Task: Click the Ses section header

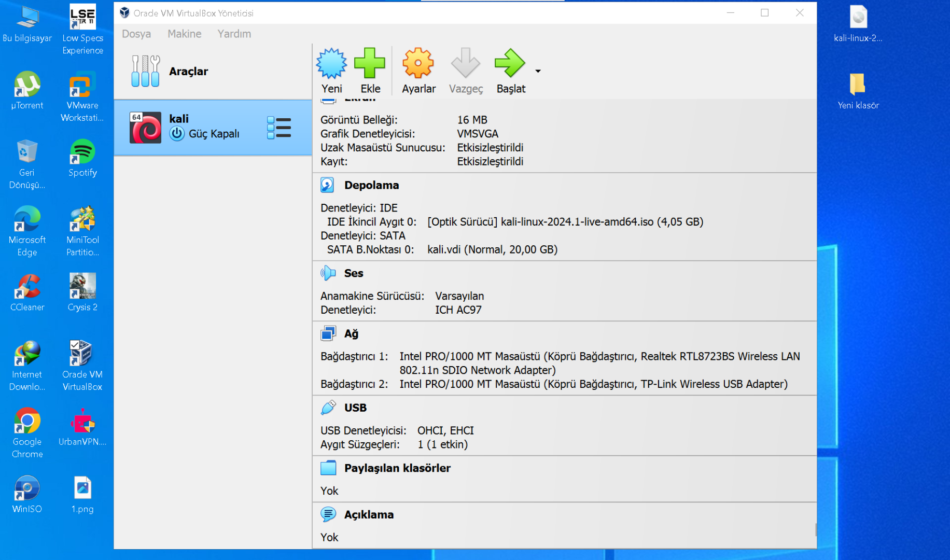Action: coord(354,273)
